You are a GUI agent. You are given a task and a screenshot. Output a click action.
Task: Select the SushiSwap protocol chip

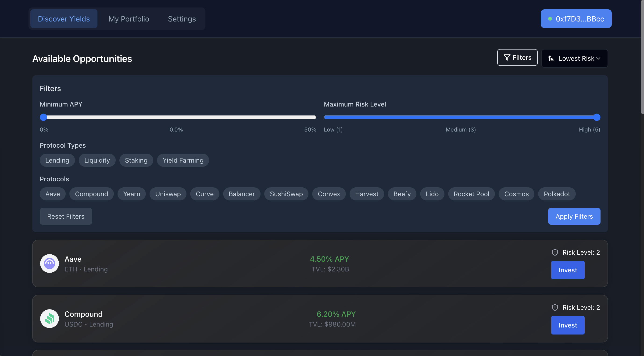pos(286,194)
